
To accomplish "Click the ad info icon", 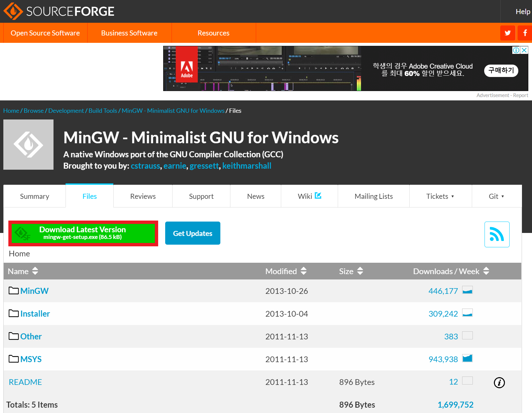I will (516, 50).
